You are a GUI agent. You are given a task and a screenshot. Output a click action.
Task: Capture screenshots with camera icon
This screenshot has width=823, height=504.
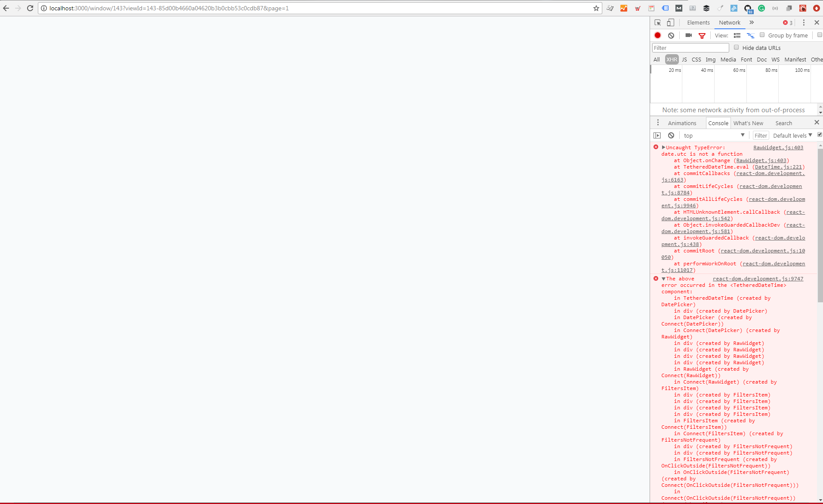689,35
